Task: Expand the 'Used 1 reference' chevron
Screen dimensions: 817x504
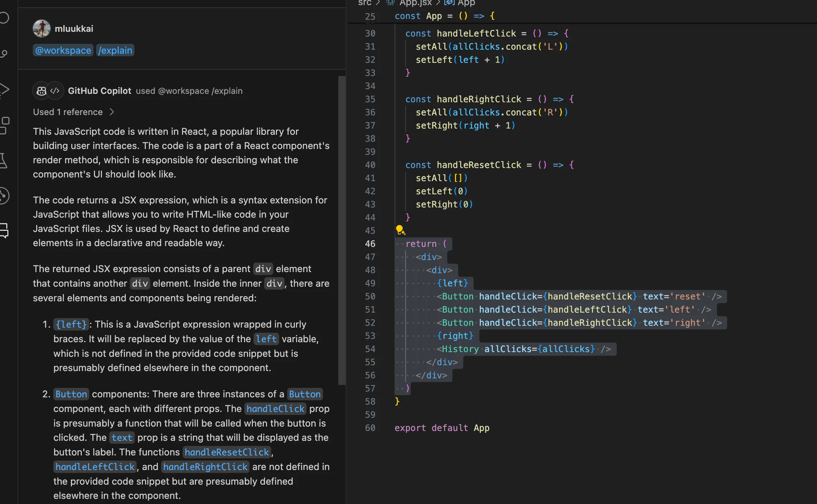Action: click(x=112, y=112)
